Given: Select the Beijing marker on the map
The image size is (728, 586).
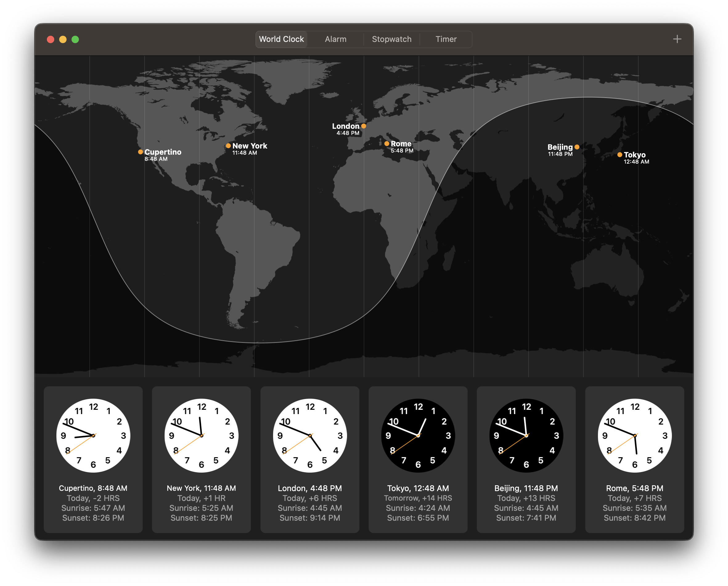Looking at the screenshot, I should [x=577, y=147].
